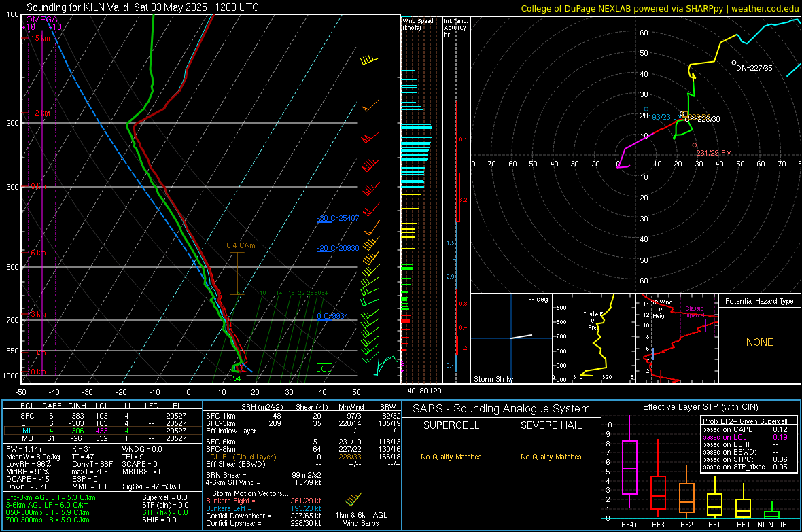Click the '261/29 RM' hodograph label
Image resolution: width=802 pixels, height=532 pixels.
714,153
